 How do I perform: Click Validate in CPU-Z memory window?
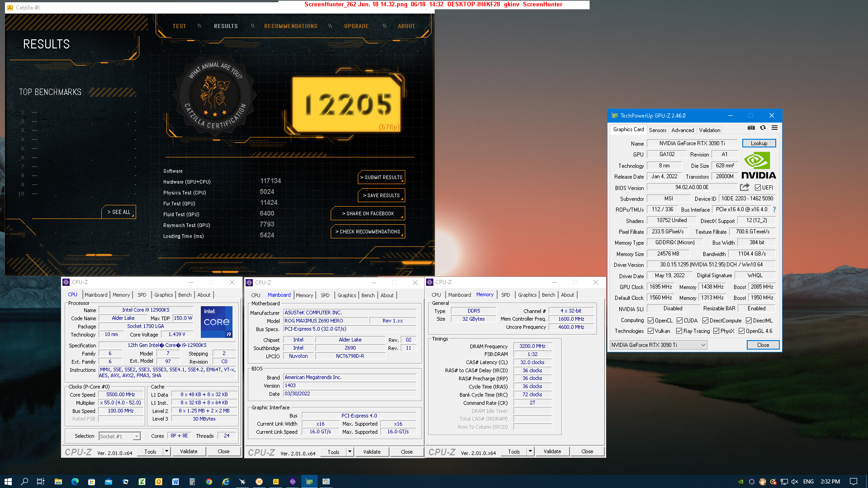[552, 451]
